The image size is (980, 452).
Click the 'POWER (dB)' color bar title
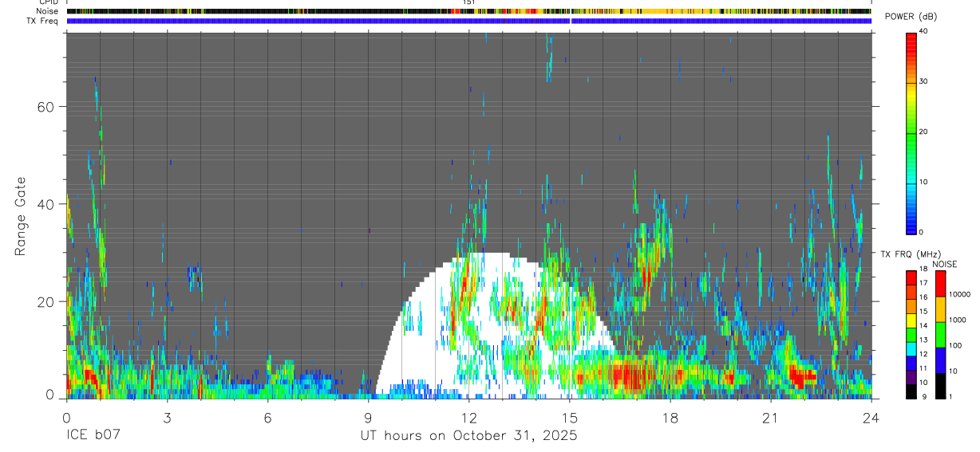click(x=911, y=17)
